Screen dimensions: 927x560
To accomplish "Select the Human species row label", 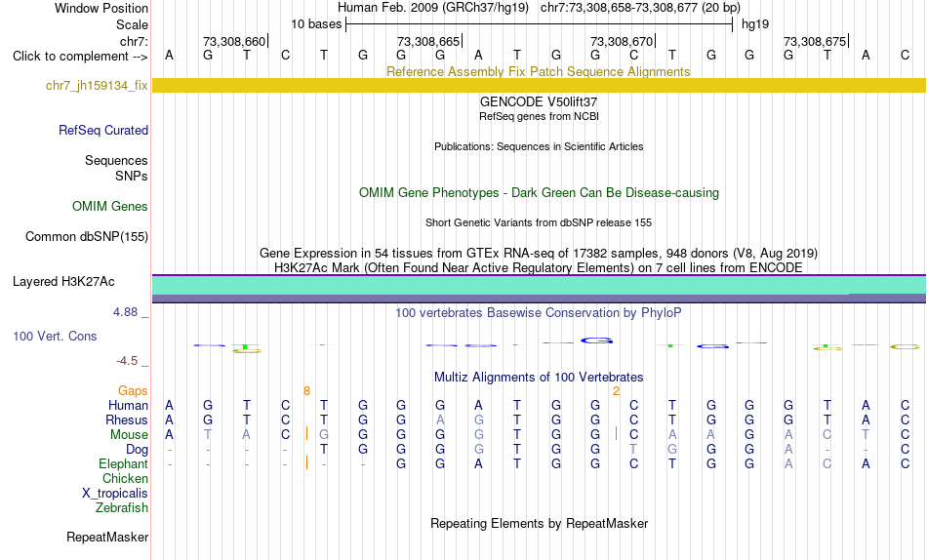I will click(x=128, y=406).
